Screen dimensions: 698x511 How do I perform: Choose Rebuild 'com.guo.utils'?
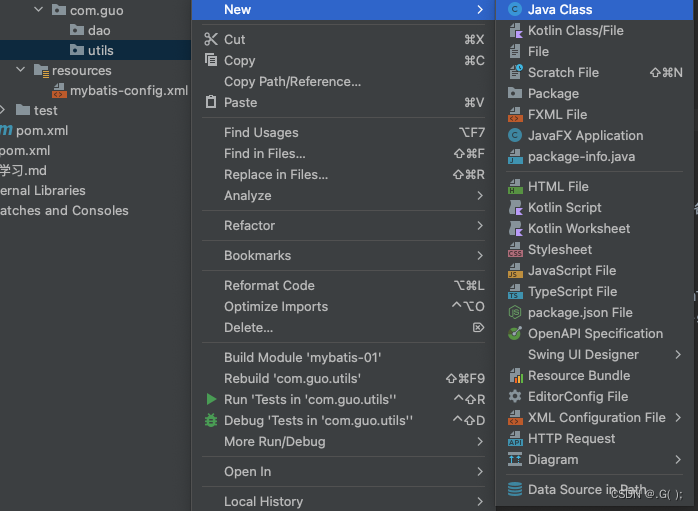point(343,378)
